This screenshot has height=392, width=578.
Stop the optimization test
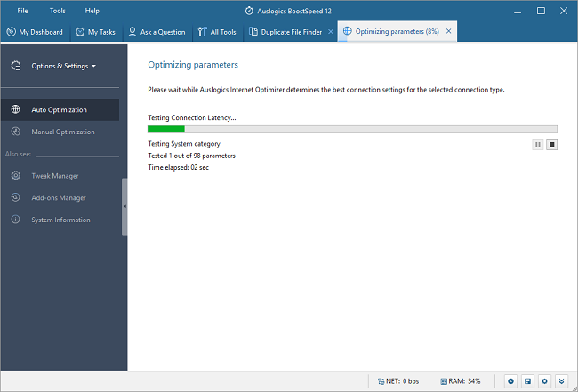(x=552, y=144)
